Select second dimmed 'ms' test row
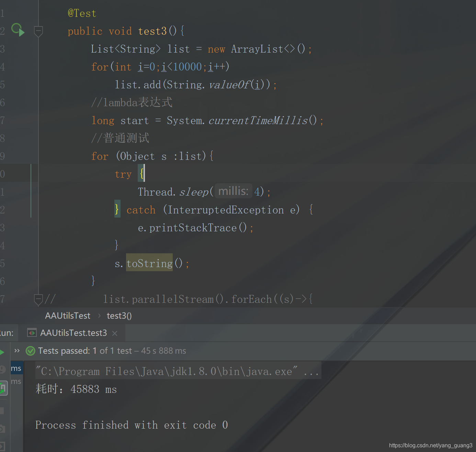 [16, 382]
